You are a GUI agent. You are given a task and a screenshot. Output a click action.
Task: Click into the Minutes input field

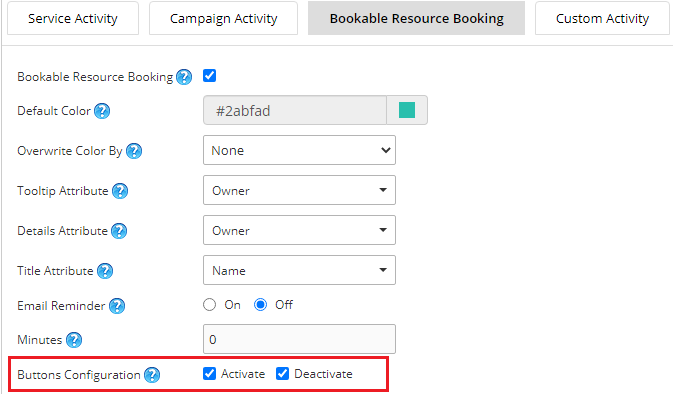[x=299, y=339]
